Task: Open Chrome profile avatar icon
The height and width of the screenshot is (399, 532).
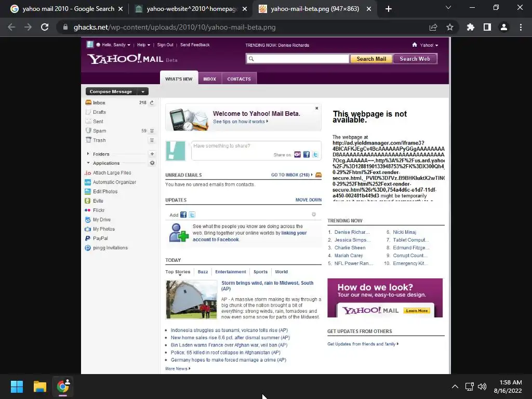Action: tap(504, 27)
